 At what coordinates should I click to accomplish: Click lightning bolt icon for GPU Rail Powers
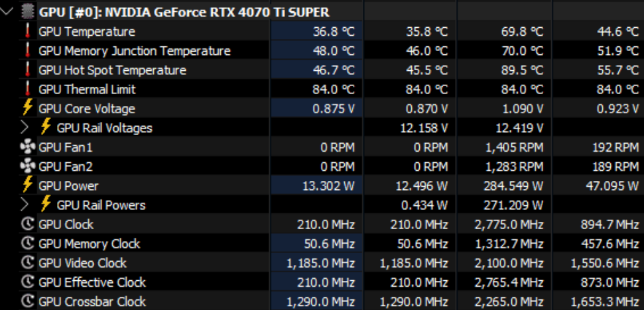click(46, 205)
